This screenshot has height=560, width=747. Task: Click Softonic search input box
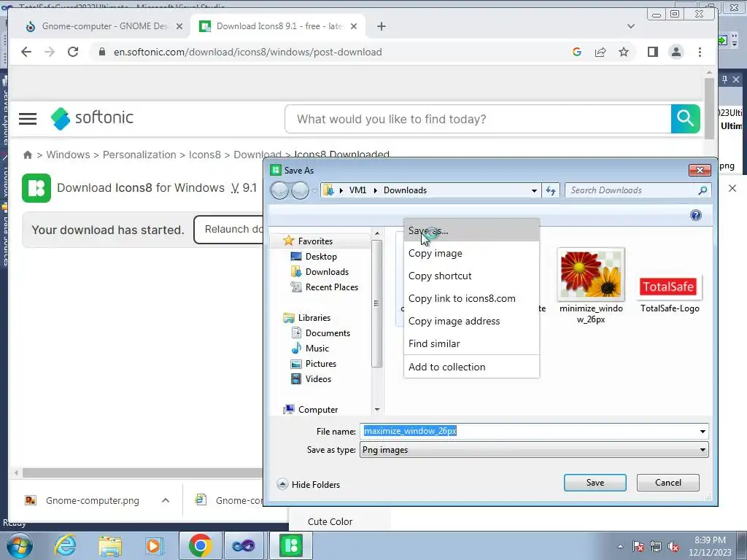(478, 119)
